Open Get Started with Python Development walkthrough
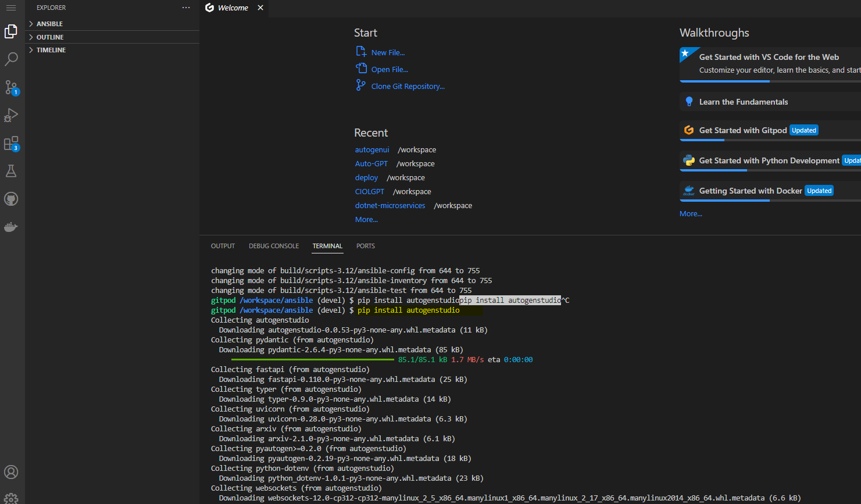This screenshot has height=504, width=861. (770, 160)
